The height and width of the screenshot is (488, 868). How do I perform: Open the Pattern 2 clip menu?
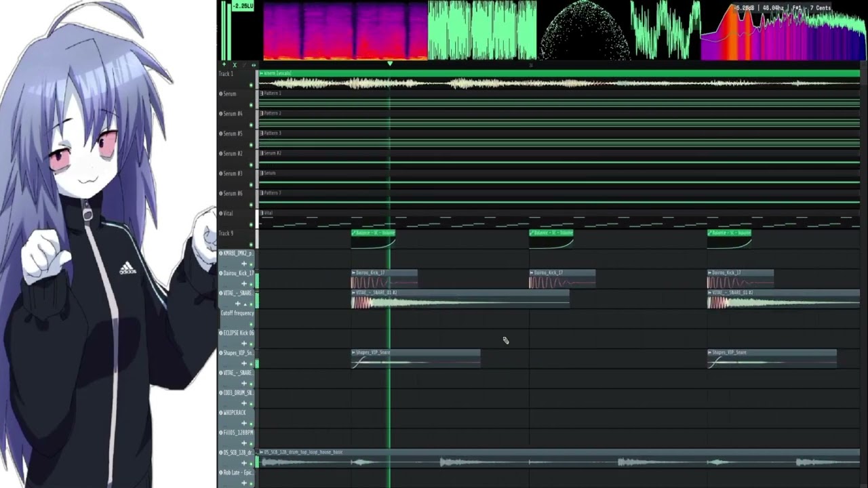click(262, 113)
